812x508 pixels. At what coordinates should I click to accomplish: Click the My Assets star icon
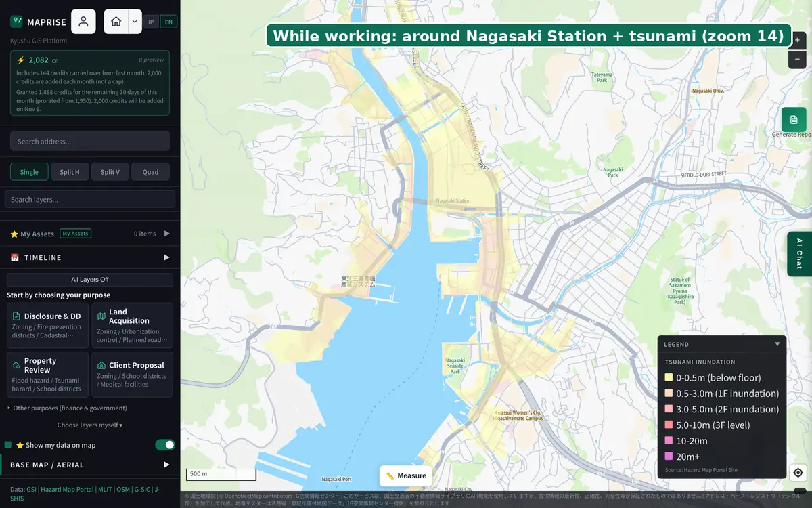pos(14,234)
